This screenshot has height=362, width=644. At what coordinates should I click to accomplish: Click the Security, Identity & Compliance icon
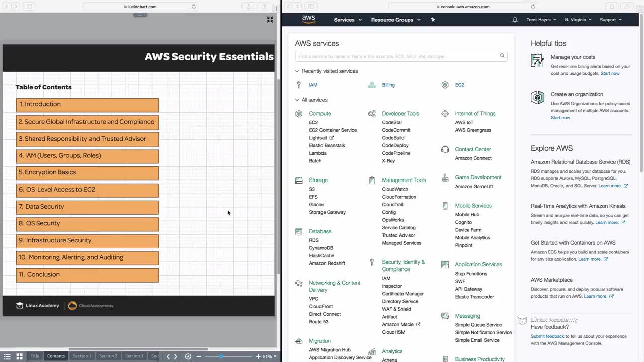[372, 262]
